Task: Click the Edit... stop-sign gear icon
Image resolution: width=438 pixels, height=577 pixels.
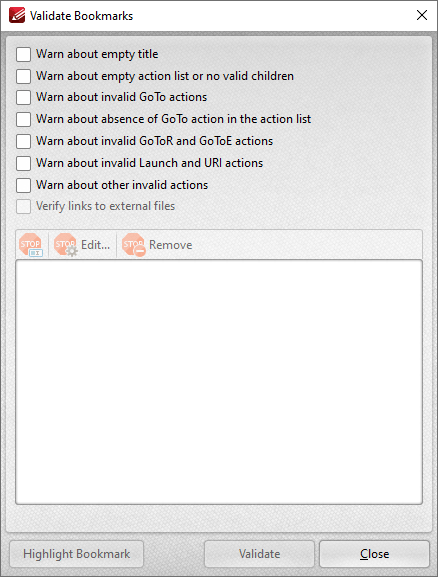Action: pyautogui.click(x=66, y=245)
